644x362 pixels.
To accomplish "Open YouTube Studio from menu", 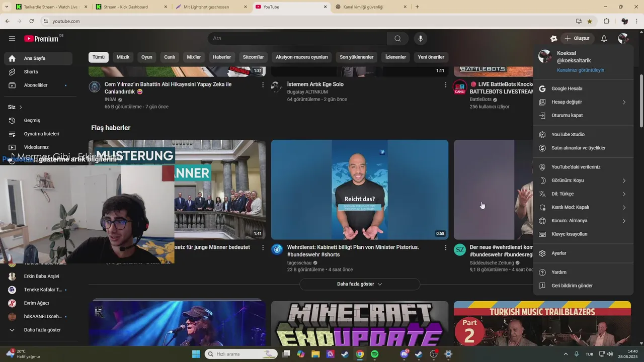I will point(583,135).
